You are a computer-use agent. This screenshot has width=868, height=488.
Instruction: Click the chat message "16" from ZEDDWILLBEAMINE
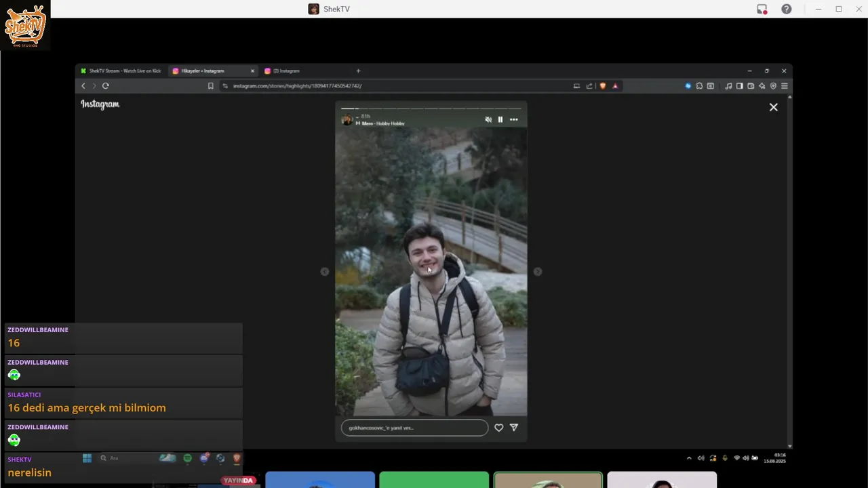14,343
